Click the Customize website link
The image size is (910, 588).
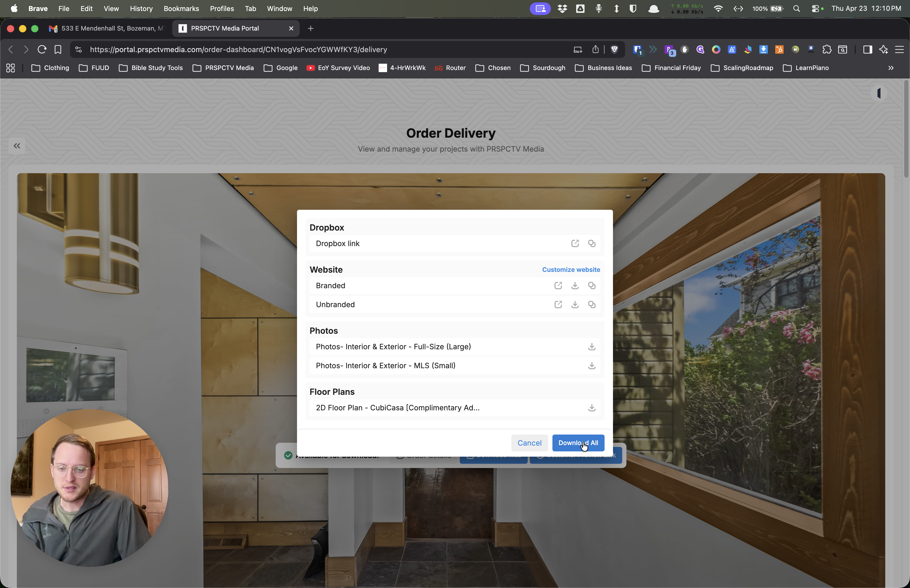tap(571, 270)
